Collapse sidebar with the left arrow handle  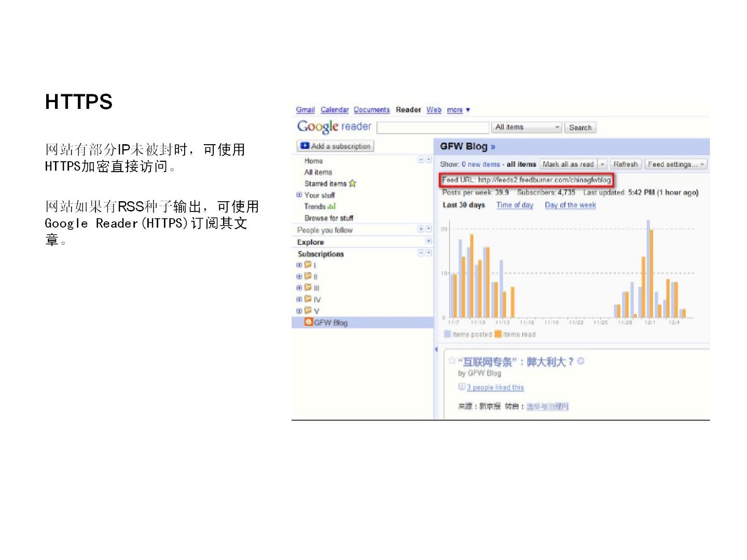click(436, 349)
